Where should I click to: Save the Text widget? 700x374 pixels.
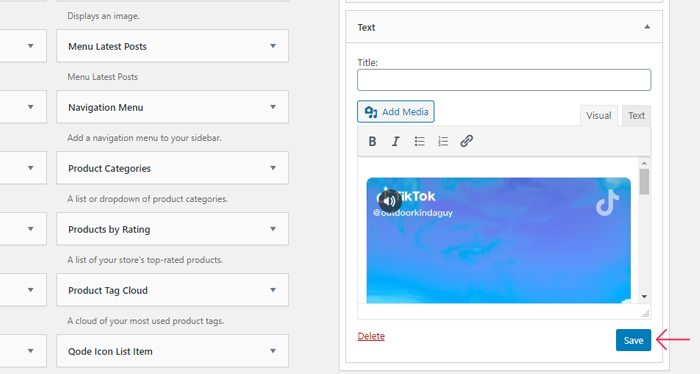633,340
